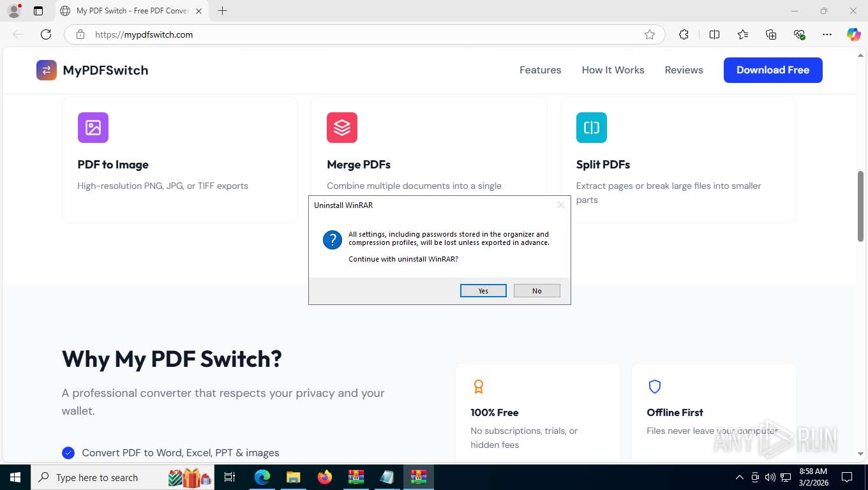868x490 pixels.
Task: Open the Copilot sidebar icon
Action: tap(854, 34)
